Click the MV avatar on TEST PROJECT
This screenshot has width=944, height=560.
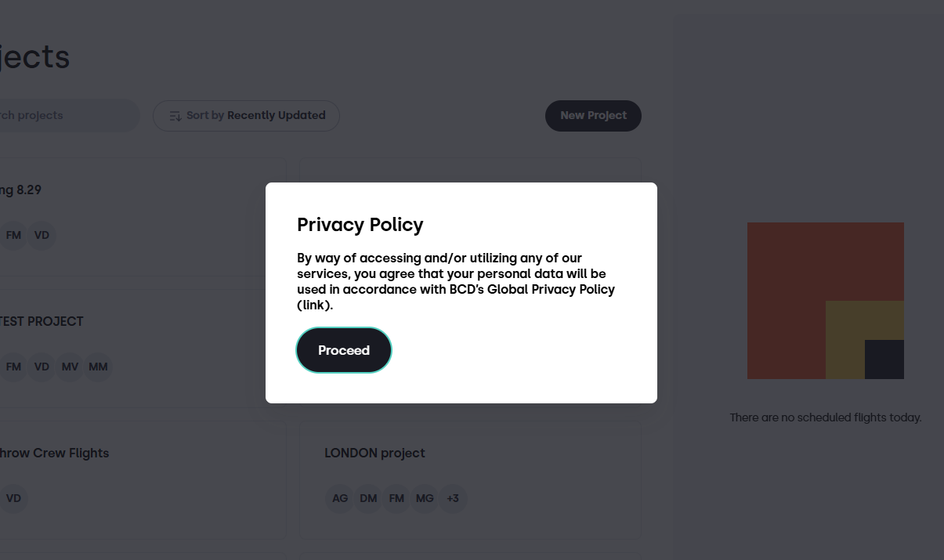coord(70,367)
